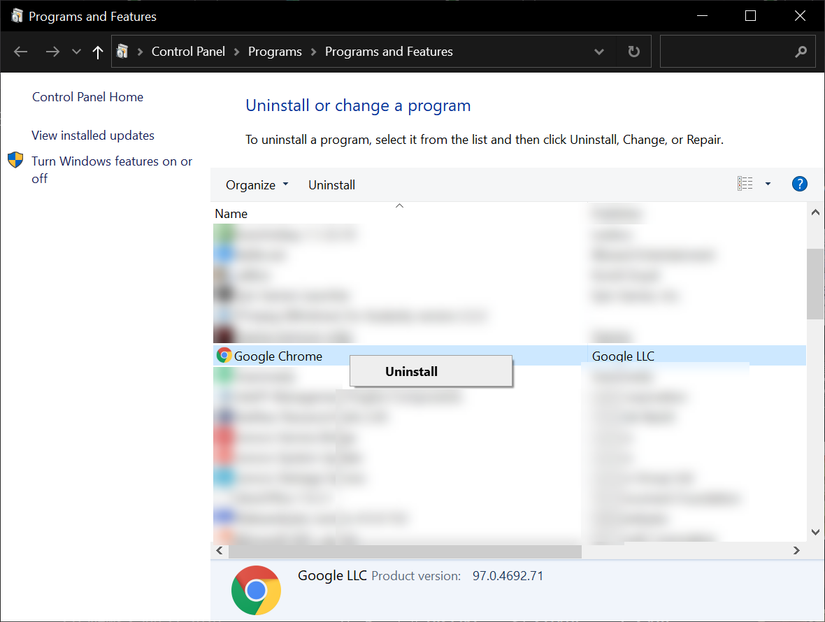The image size is (825, 622).
Task: Open Turn Windows features on or off
Action: pos(112,169)
